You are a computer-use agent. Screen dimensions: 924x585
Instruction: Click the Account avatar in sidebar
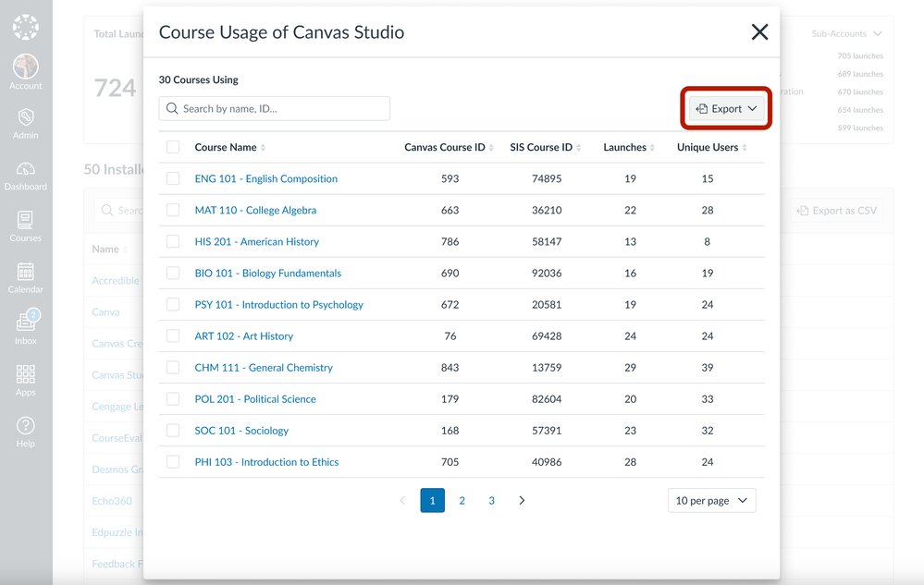coord(25,70)
